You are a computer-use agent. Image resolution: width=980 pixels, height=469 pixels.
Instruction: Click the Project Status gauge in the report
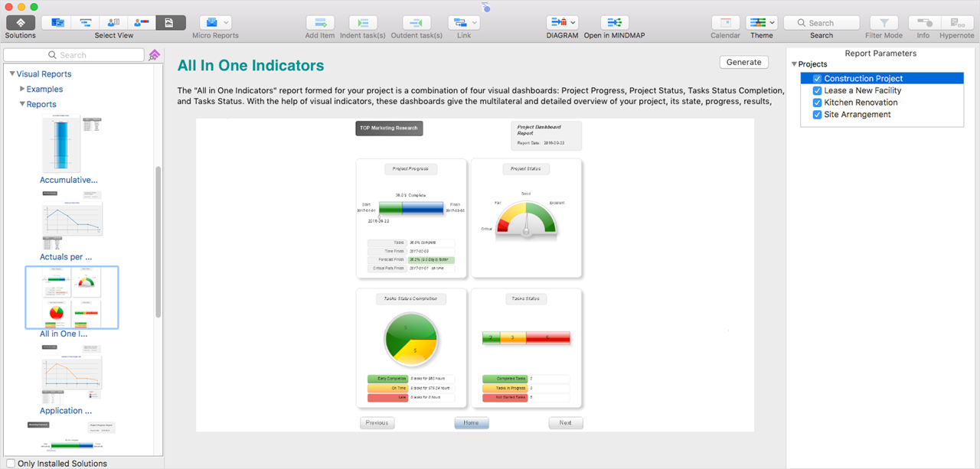point(526,218)
